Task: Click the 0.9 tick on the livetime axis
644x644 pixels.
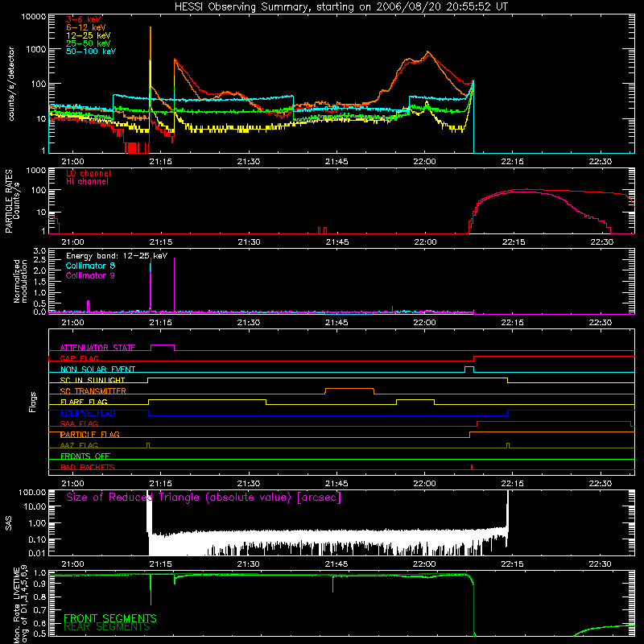Action: pyautogui.click(x=39, y=585)
